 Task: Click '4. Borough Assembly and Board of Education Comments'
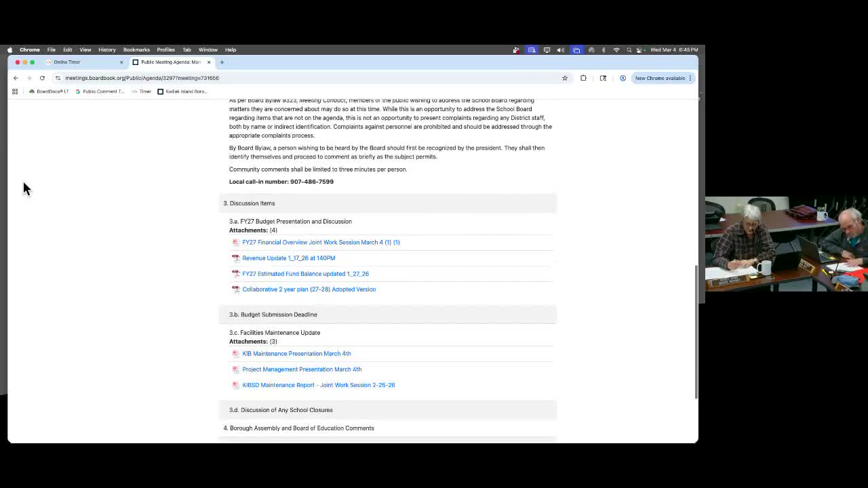[x=298, y=428]
